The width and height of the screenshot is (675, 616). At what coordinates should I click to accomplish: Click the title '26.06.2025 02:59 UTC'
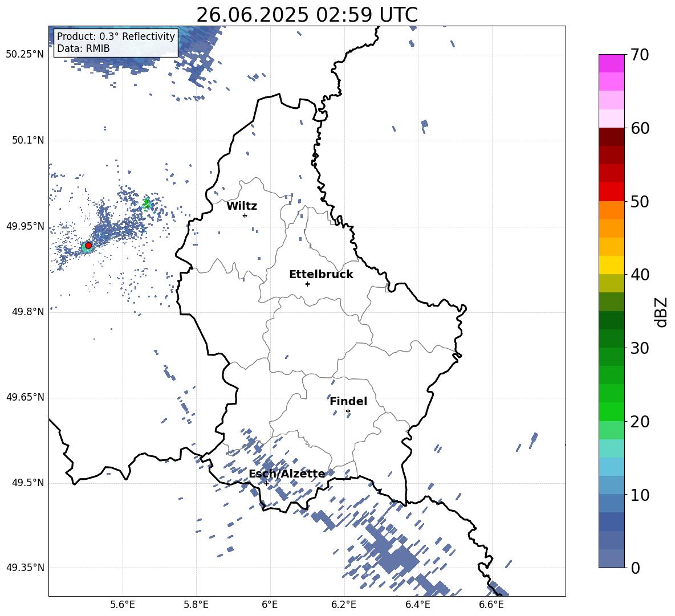click(307, 15)
